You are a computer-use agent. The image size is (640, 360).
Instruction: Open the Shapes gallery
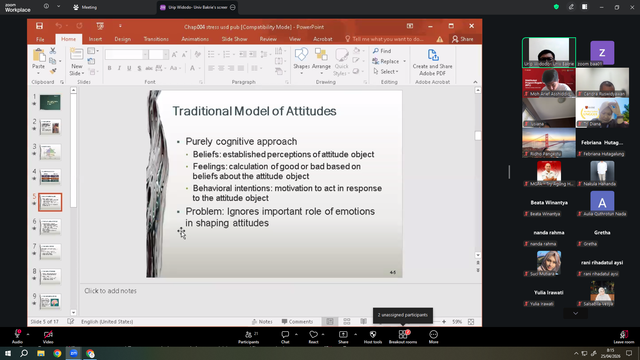[x=301, y=60]
